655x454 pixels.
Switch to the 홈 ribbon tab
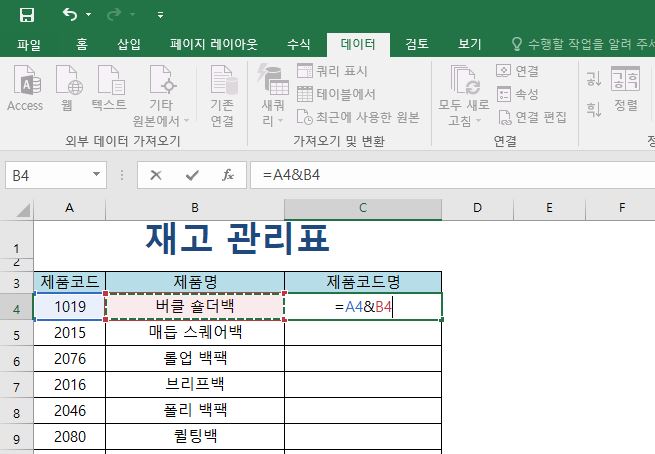point(82,44)
